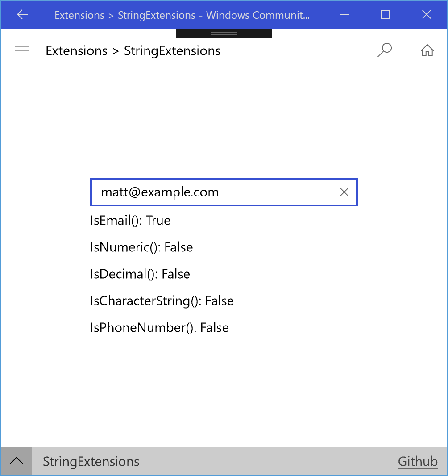Open the navigation drawer expander
The image size is (448, 476).
(x=22, y=50)
